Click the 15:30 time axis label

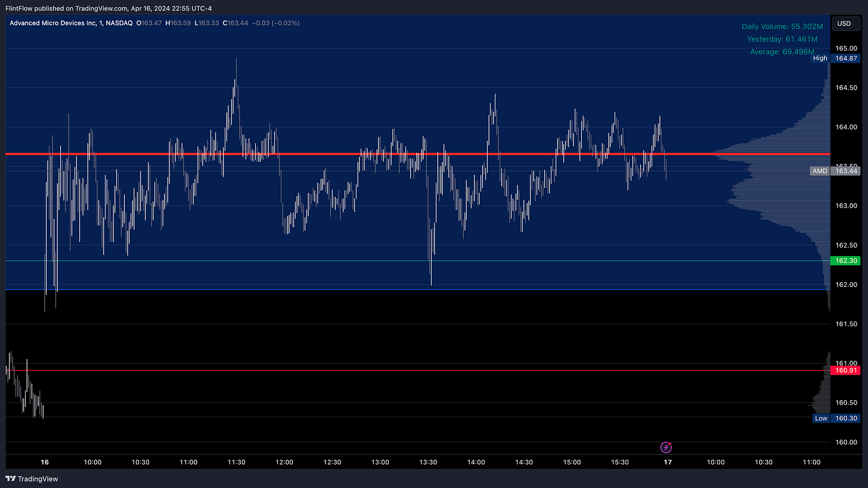pos(620,462)
